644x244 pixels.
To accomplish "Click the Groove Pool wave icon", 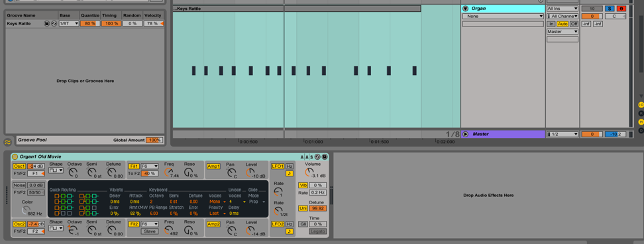I will [7, 142].
